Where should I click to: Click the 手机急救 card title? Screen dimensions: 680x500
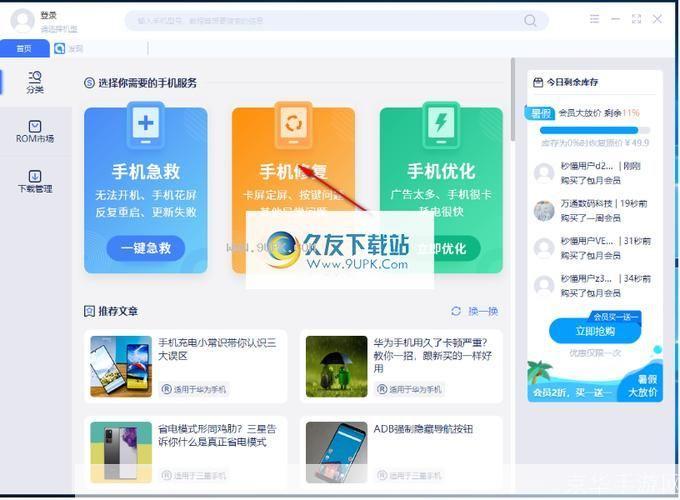146,171
